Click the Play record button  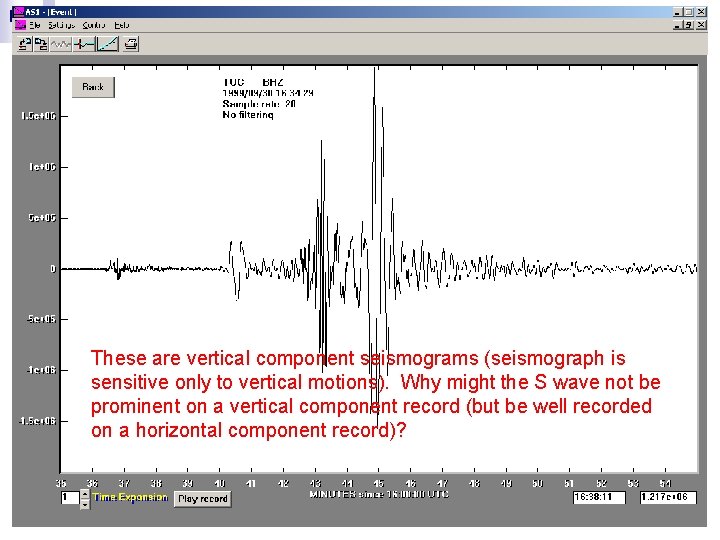click(202, 499)
